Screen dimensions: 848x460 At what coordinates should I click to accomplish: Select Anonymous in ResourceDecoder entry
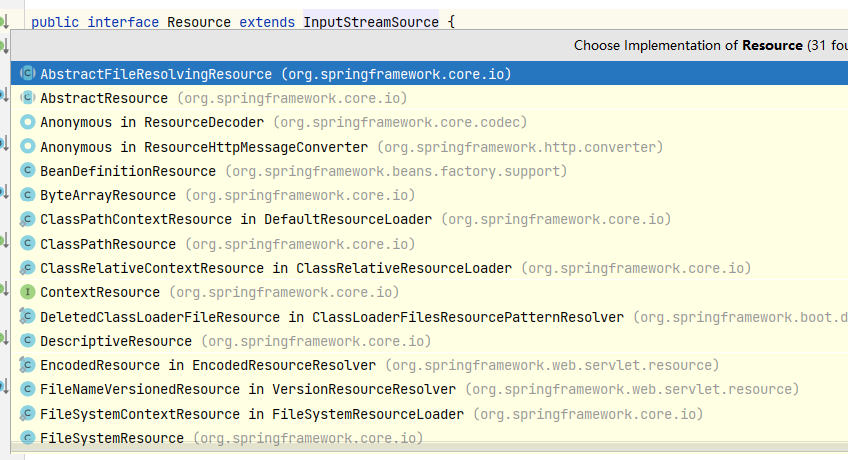tap(429, 122)
